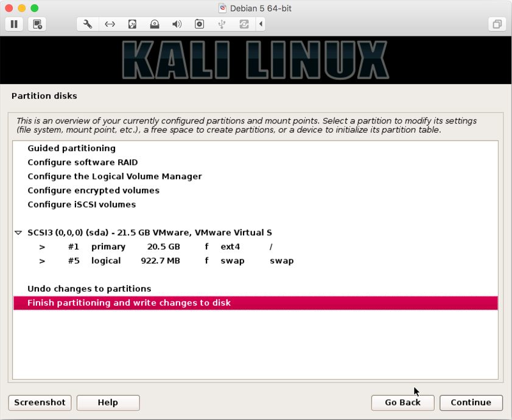Close the Debian 5 64-bit window
The image size is (512, 420).
(x=9, y=8)
